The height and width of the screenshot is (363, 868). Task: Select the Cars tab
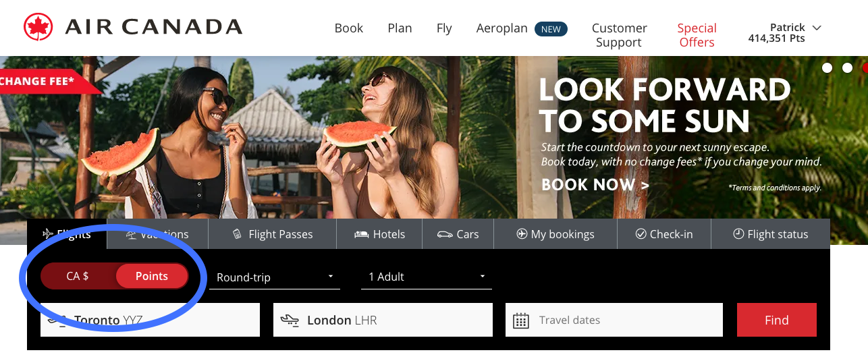pos(458,234)
